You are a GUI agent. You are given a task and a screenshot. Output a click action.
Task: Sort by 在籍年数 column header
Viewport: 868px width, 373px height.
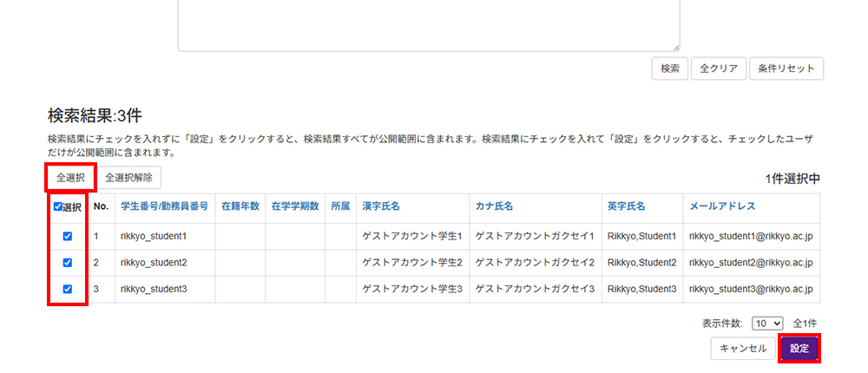click(x=240, y=206)
